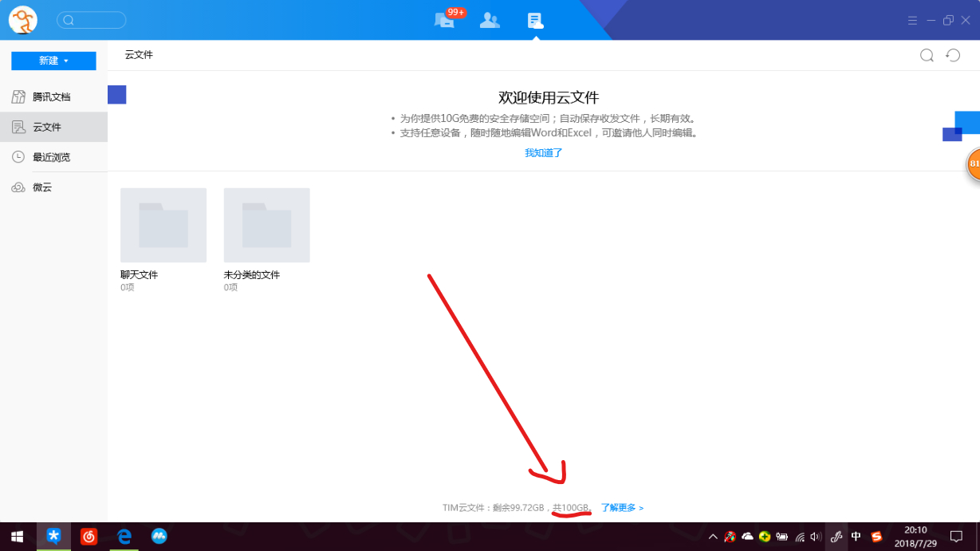This screenshot has width=980, height=551.
Task: Search cloud files with magnifier icon
Action: (927, 55)
